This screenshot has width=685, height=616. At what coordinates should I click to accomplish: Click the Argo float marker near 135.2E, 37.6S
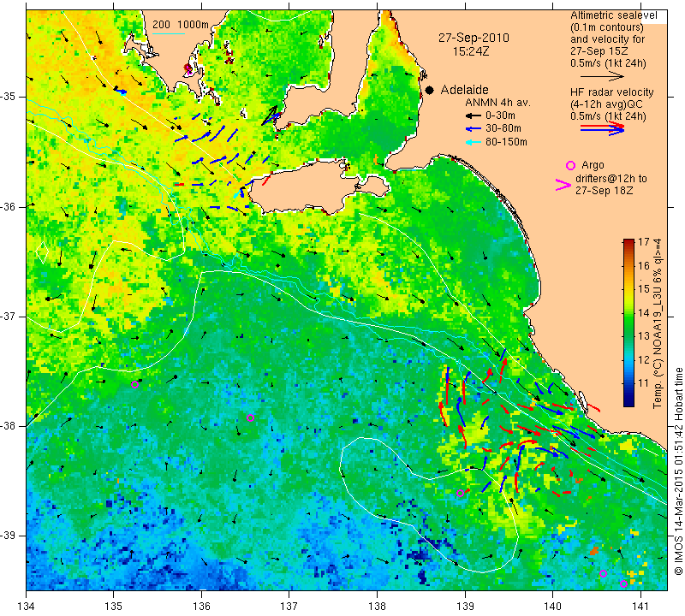coord(135,385)
